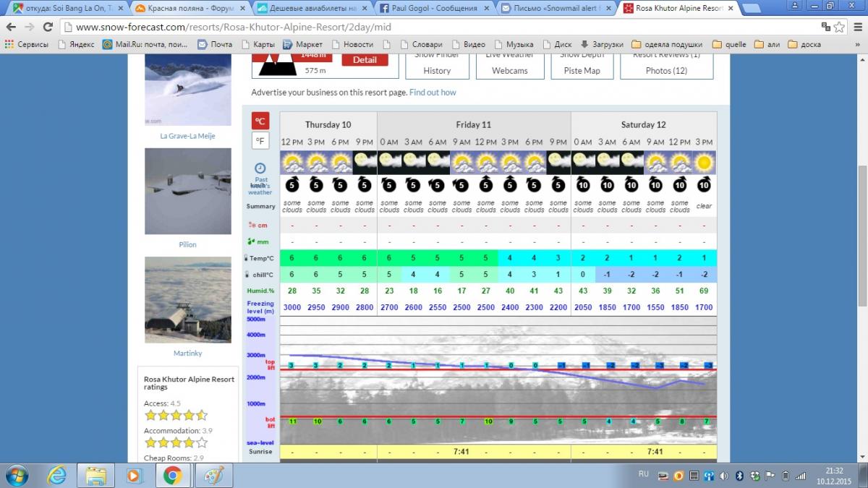The image size is (868, 488).
Task: Click the RU language indicator
Action: click(644, 474)
